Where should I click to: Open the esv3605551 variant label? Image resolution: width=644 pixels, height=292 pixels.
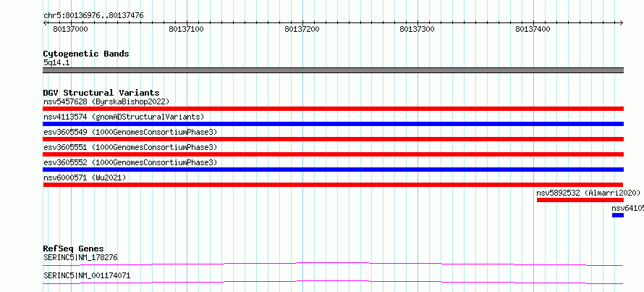tap(130, 147)
